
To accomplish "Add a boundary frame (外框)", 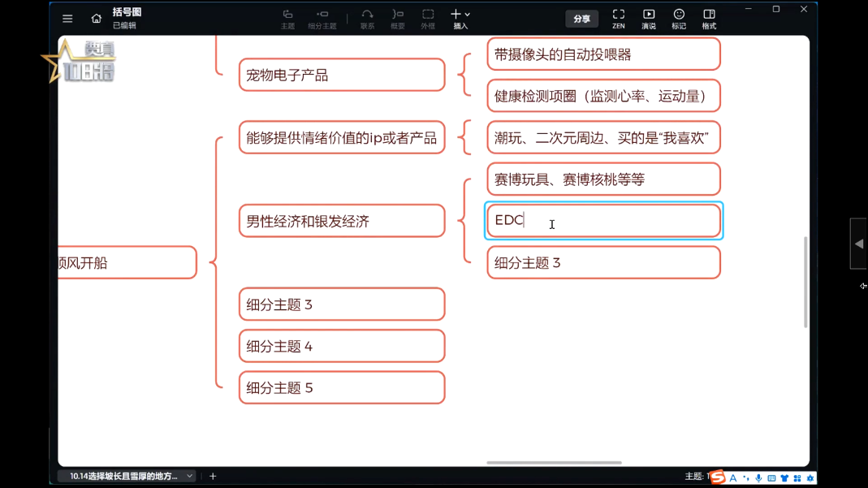I will [x=428, y=19].
